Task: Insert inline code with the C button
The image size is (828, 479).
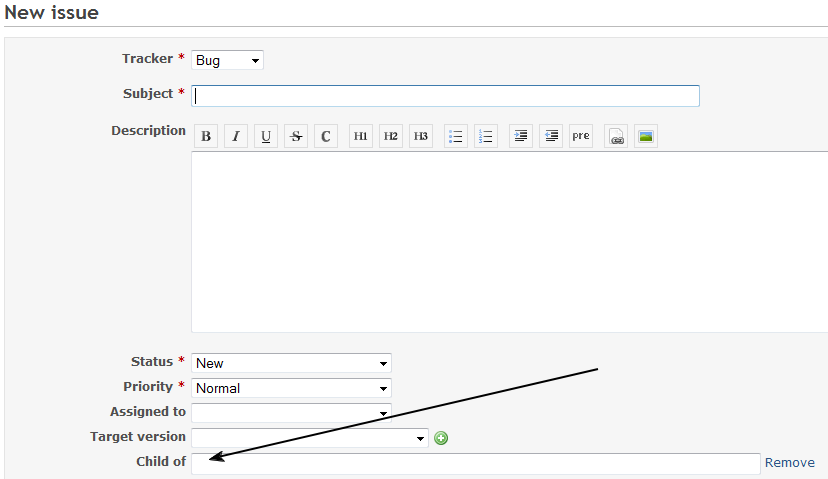Action: click(x=326, y=136)
